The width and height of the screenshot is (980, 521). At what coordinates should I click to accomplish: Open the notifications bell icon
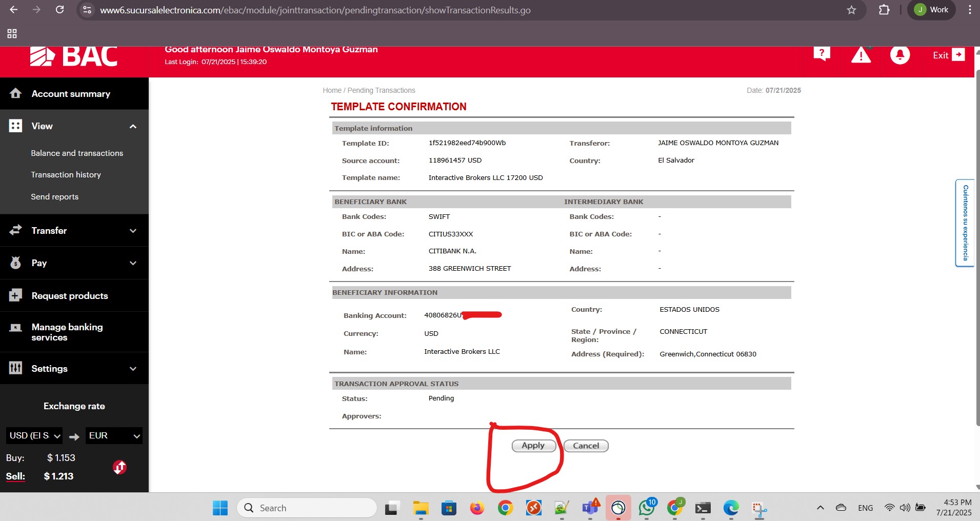click(900, 55)
